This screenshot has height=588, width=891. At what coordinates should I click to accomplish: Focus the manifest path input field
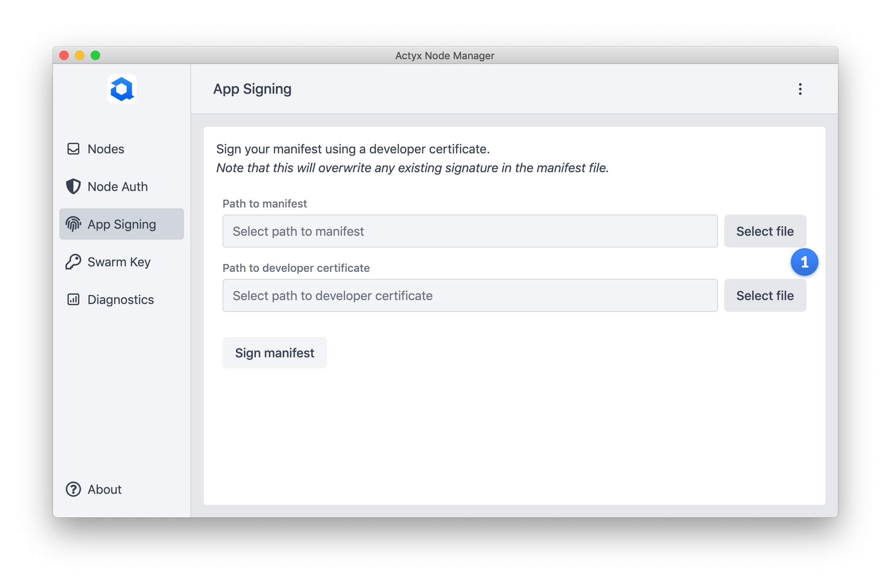pyautogui.click(x=469, y=231)
